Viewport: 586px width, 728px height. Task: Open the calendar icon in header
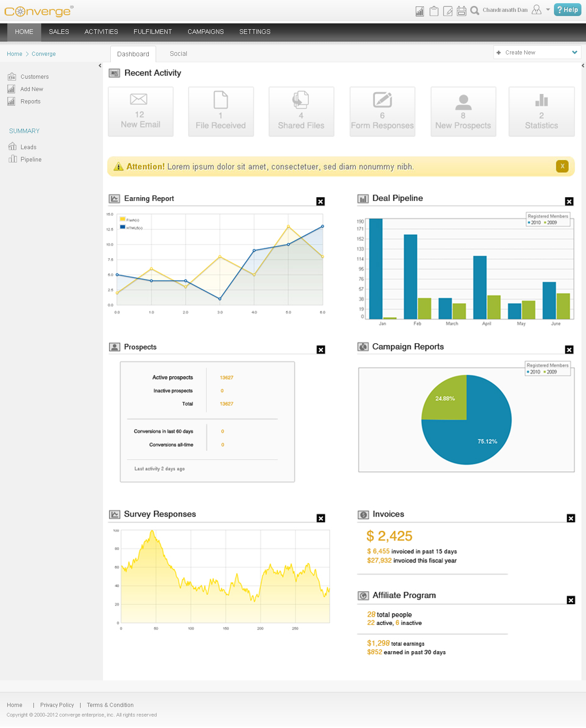click(461, 11)
